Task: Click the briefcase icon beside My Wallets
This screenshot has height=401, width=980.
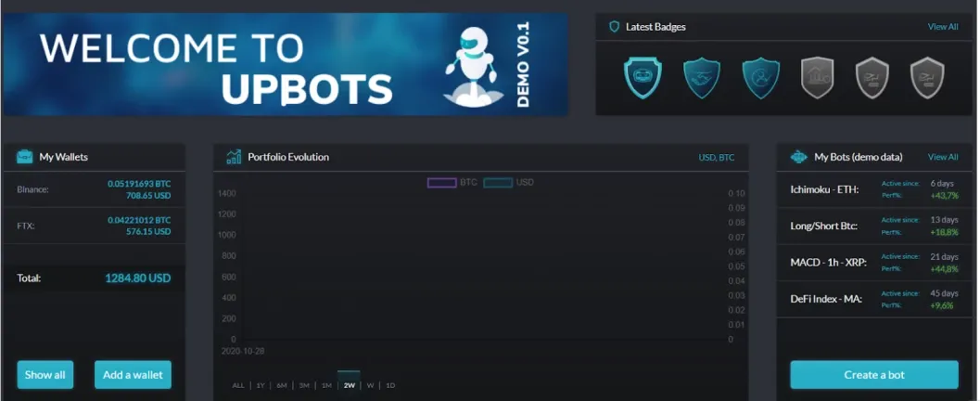Action: pyautogui.click(x=24, y=156)
